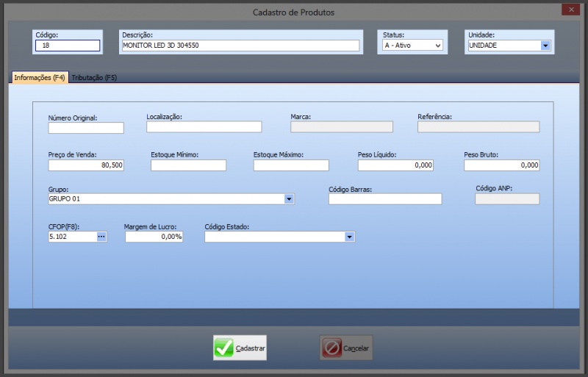Switch to the Tributação (F5) tab
Screen dimensions: 588x377
pyautogui.click(x=94, y=77)
